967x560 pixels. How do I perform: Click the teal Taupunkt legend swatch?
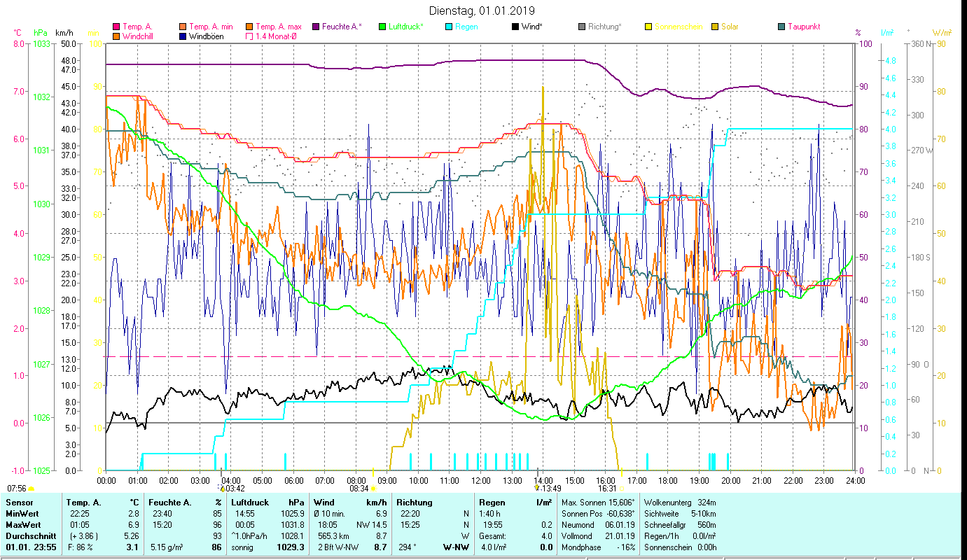click(x=781, y=27)
